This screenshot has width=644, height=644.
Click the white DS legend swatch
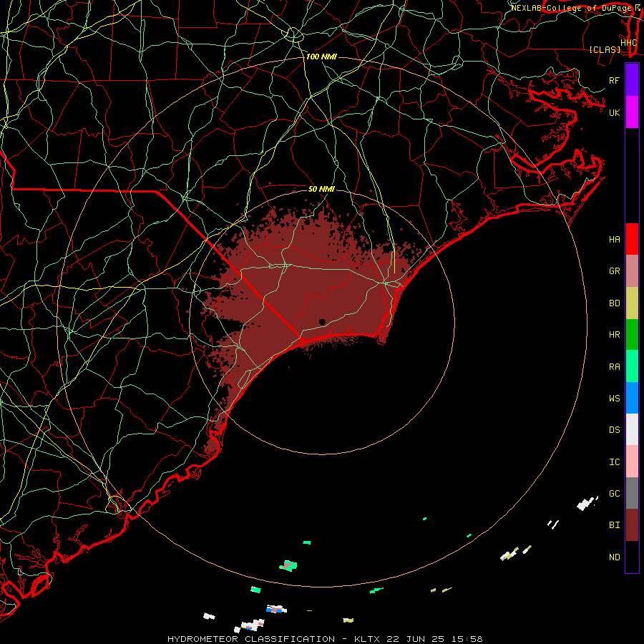pyautogui.click(x=632, y=429)
